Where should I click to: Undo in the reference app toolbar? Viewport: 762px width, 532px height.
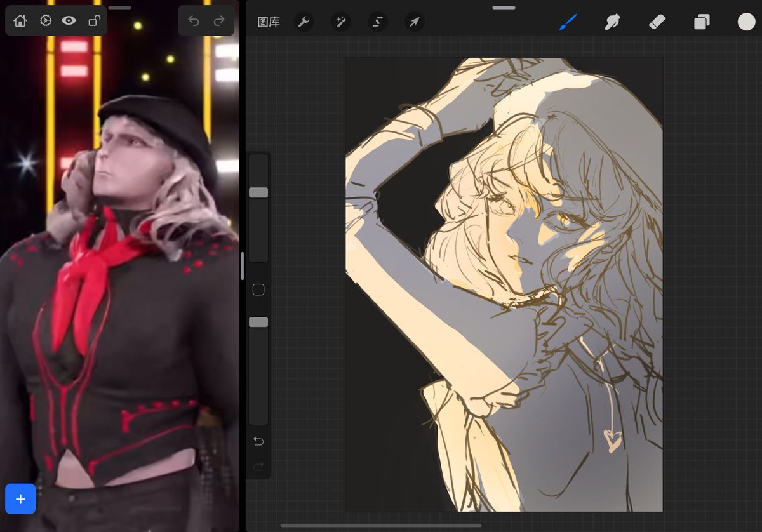click(x=194, y=21)
